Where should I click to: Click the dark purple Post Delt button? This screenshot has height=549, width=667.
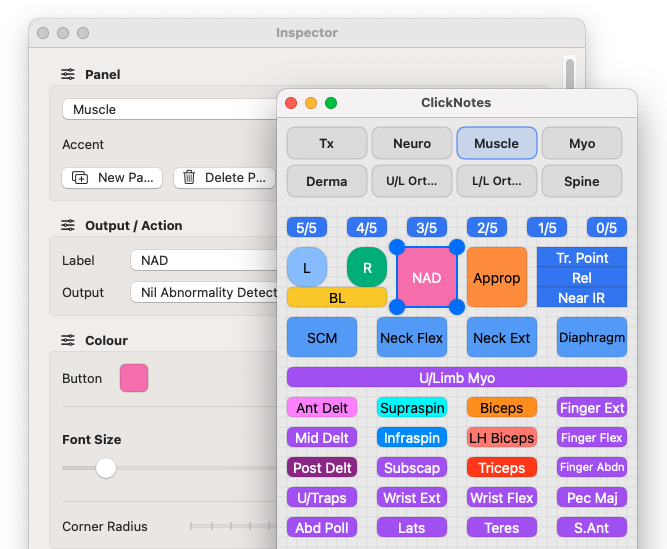point(322,467)
